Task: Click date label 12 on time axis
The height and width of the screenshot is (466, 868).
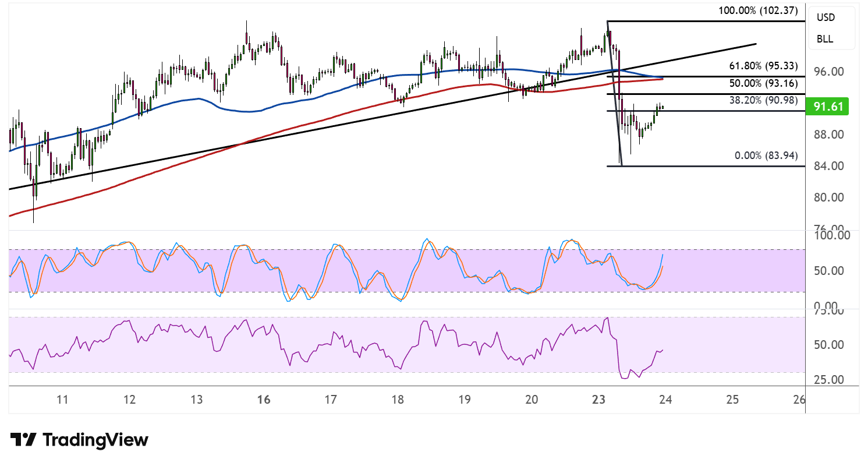Action: tap(129, 400)
